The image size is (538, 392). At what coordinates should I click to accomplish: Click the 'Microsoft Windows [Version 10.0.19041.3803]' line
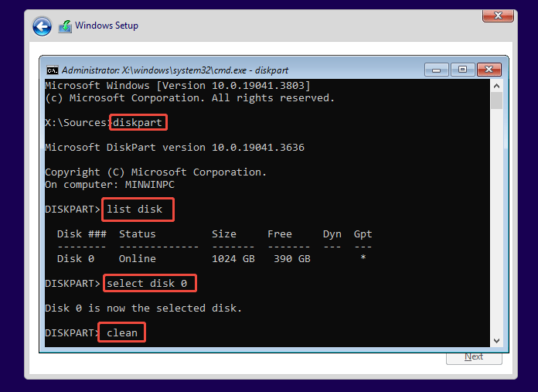pyautogui.click(x=178, y=86)
